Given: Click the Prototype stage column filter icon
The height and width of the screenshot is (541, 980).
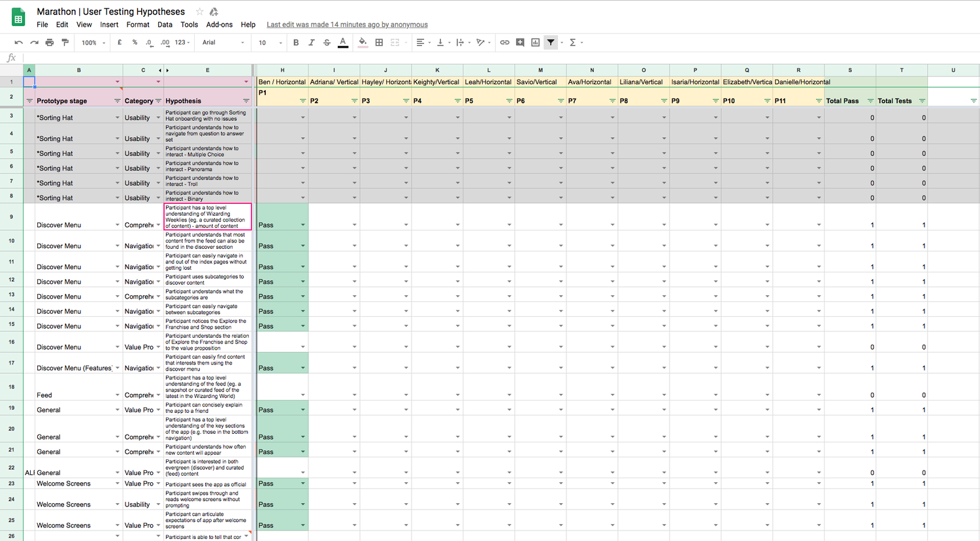Looking at the screenshot, I should click(x=118, y=101).
